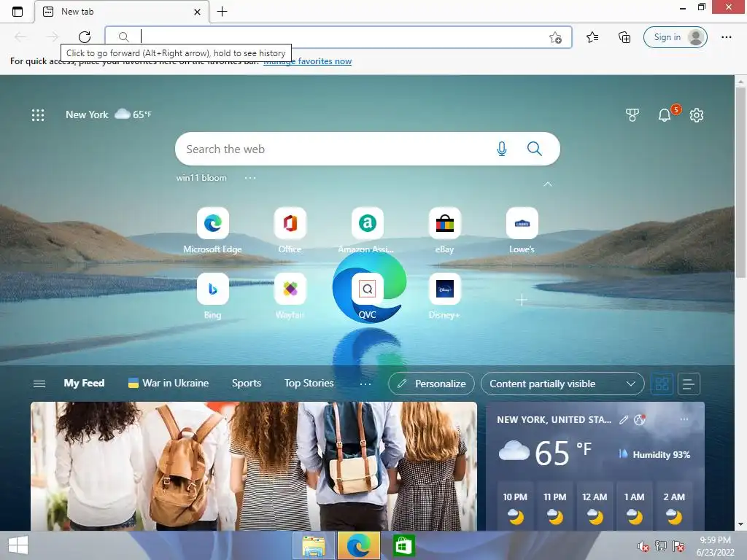Click the Sign in button
This screenshot has width=747, height=560.
pyautogui.click(x=675, y=37)
